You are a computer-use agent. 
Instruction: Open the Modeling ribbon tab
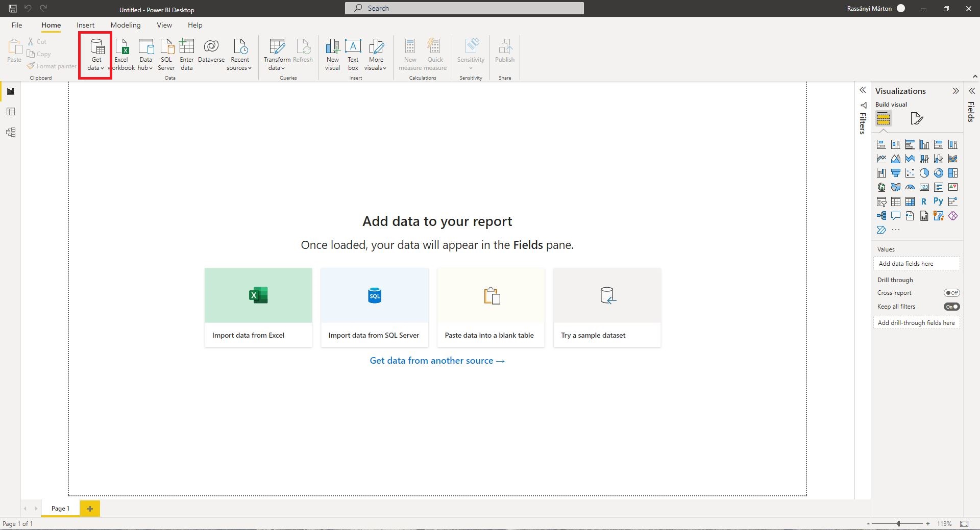click(x=126, y=25)
